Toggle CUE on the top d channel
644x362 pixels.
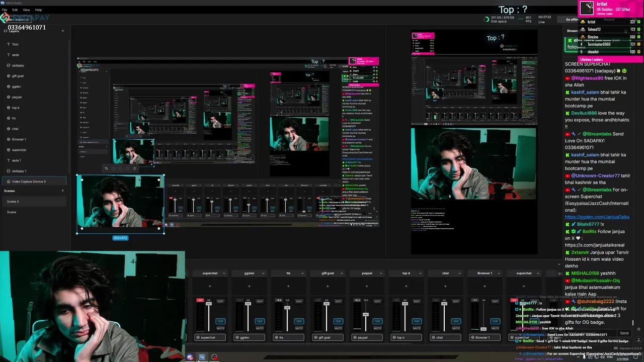coord(417,321)
